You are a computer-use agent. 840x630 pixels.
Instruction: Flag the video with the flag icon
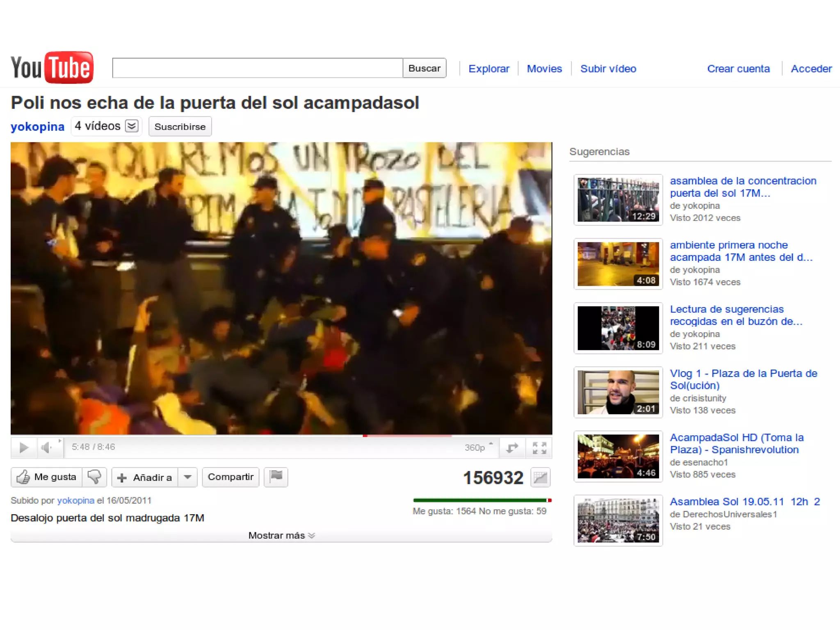coord(276,477)
